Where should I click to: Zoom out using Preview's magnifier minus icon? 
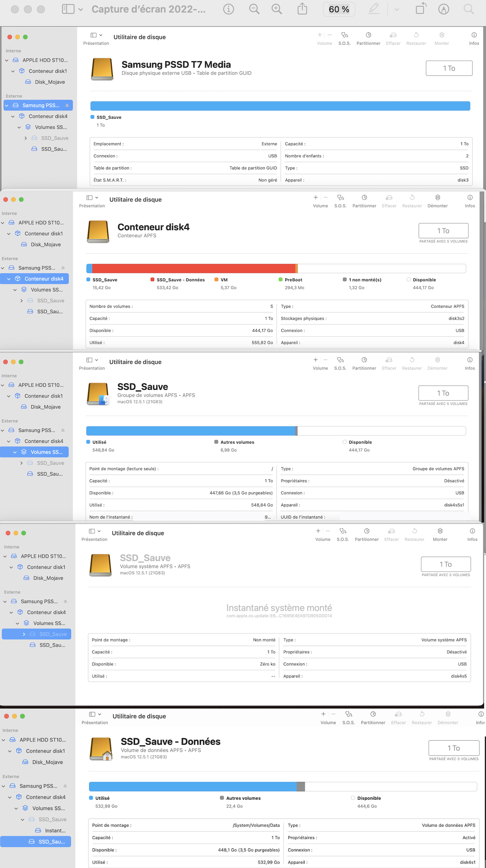254,9
